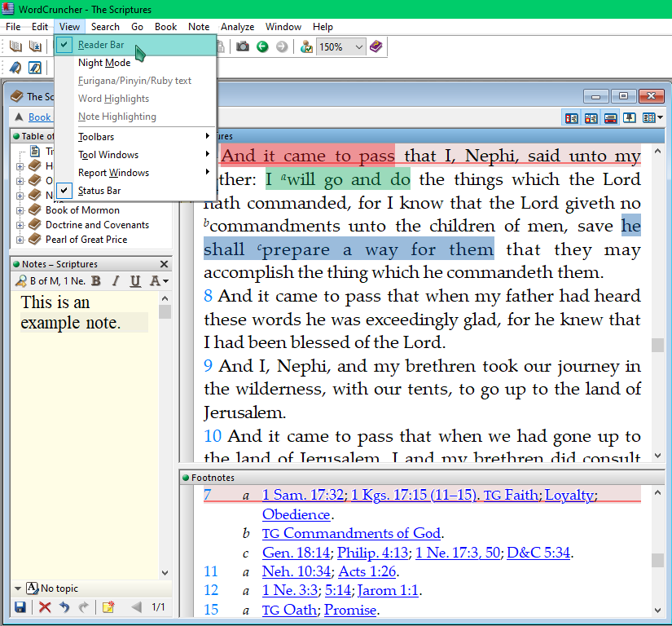Click the gray redo arrow in Notes
The width and height of the screenshot is (672, 626).
tap(84, 607)
